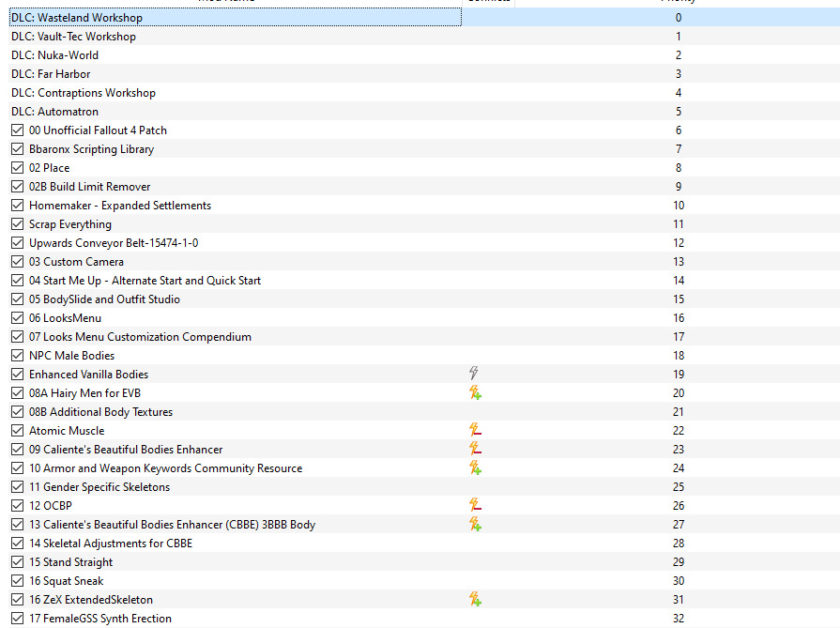Toggle the Bbaronx Scripting Library checkbox

(x=17, y=149)
